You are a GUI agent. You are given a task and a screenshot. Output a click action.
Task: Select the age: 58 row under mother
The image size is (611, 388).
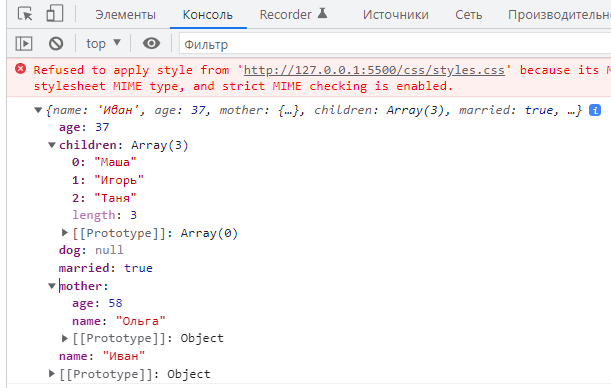[x=97, y=303]
